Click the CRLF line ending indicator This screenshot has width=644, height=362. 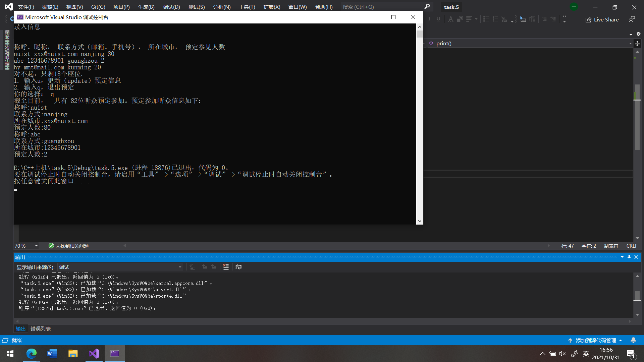pos(632,246)
